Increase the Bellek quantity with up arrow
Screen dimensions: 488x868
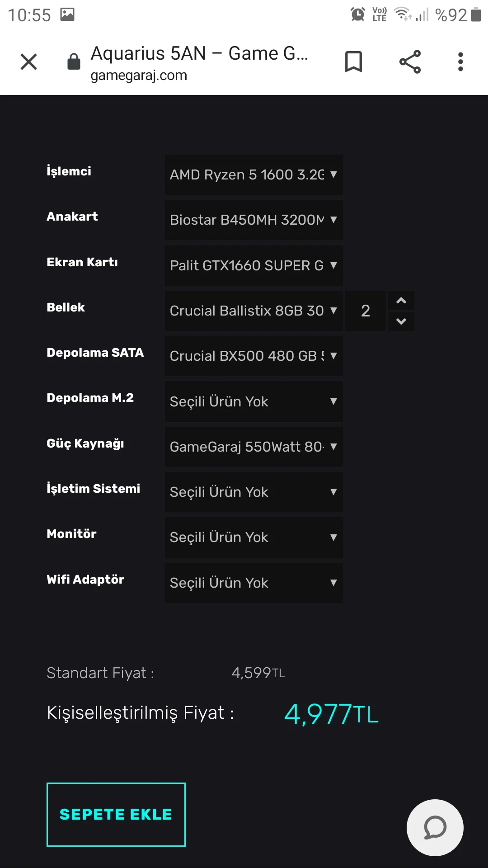pyautogui.click(x=401, y=300)
